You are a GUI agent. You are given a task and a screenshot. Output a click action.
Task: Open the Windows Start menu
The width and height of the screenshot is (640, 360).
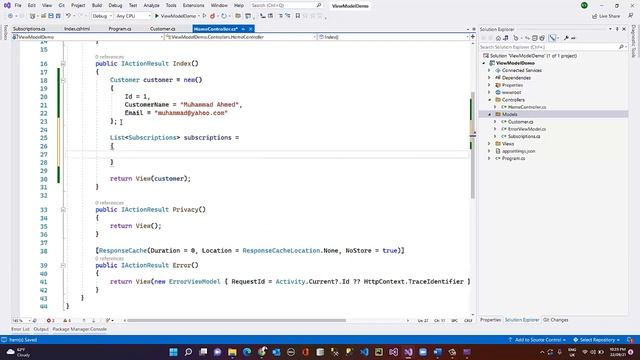pyautogui.click(x=173, y=352)
